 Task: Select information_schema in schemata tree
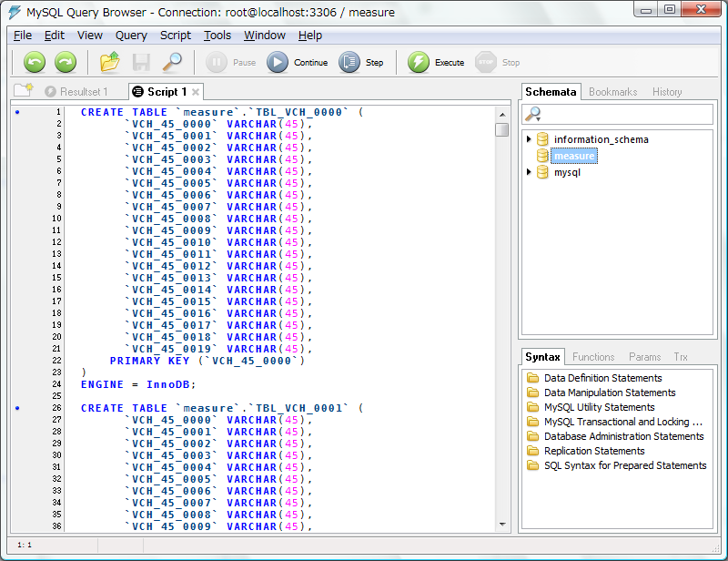602,139
